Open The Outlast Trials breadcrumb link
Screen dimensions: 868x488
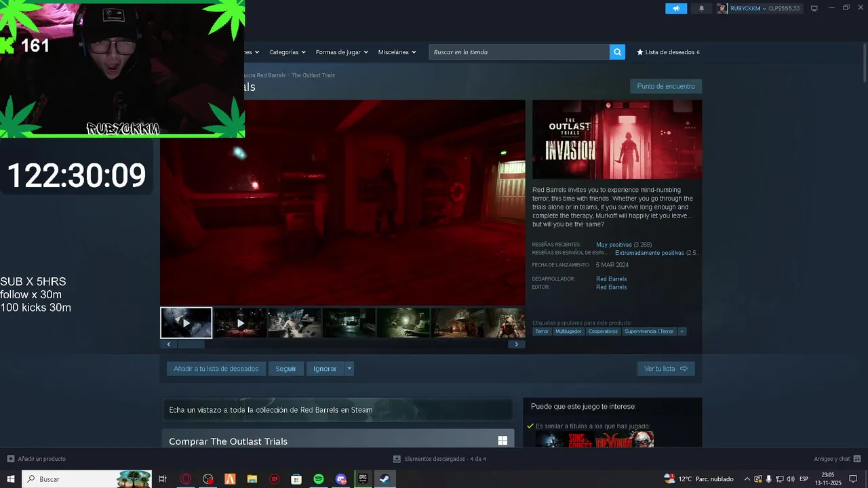(313, 75)
